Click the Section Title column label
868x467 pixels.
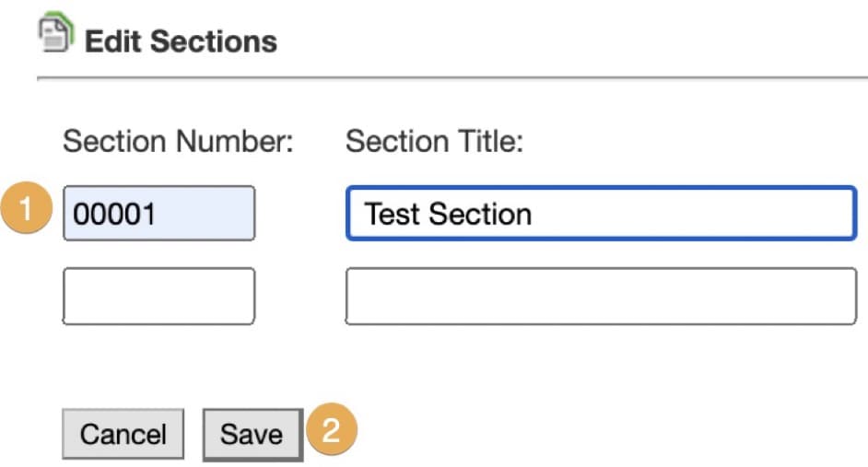tap(434, 142)
